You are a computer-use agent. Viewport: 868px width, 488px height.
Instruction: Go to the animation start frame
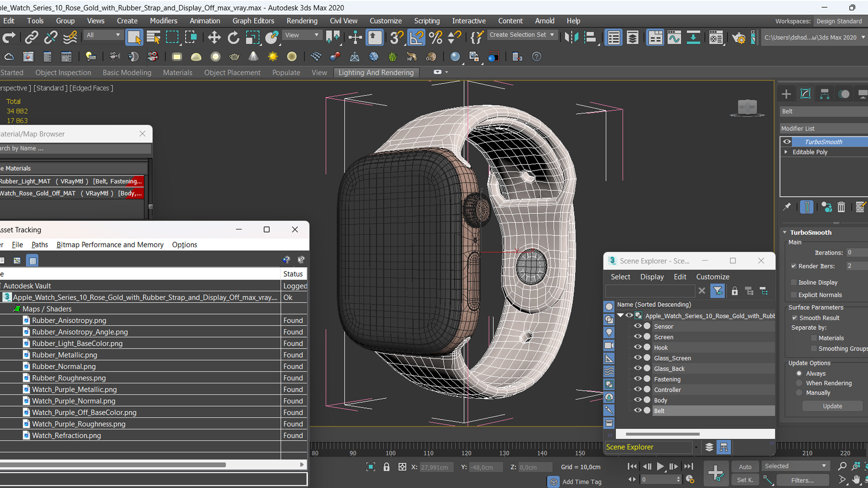[632, 466]
